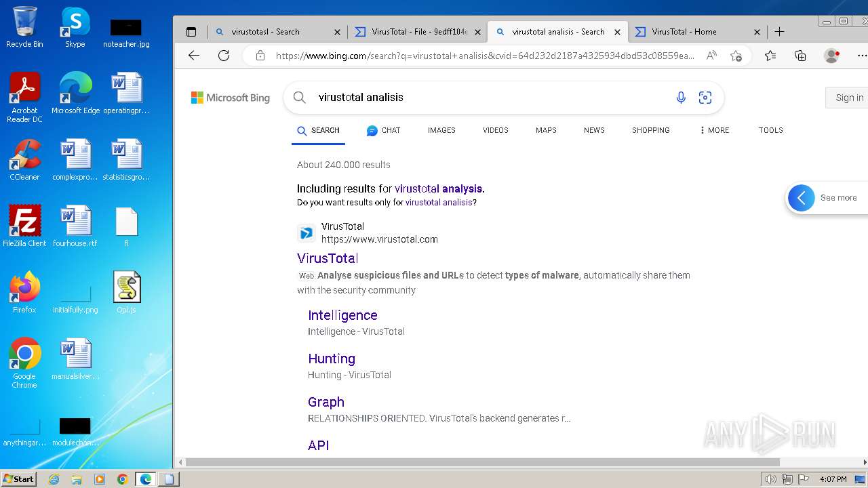The height and width of the screenshot is (488, 868).
Task: Open the Hunting sublink
Action: (332, 359)
